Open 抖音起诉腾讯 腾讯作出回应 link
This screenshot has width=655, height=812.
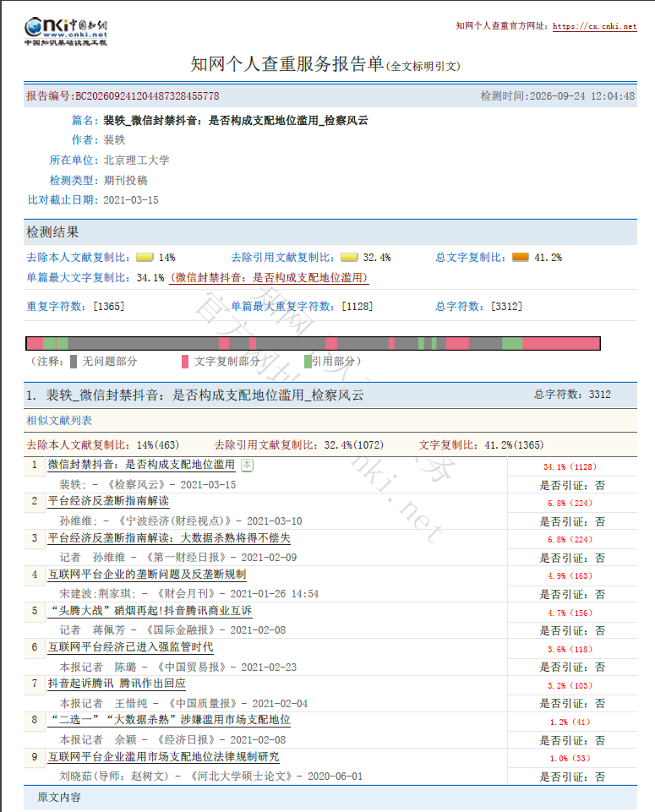coord(117,684)
